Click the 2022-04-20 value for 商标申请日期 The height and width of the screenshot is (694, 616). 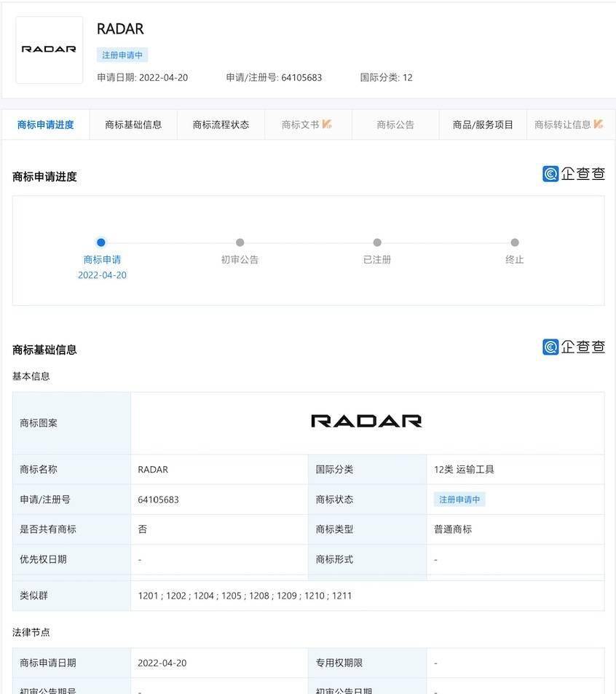162,663
